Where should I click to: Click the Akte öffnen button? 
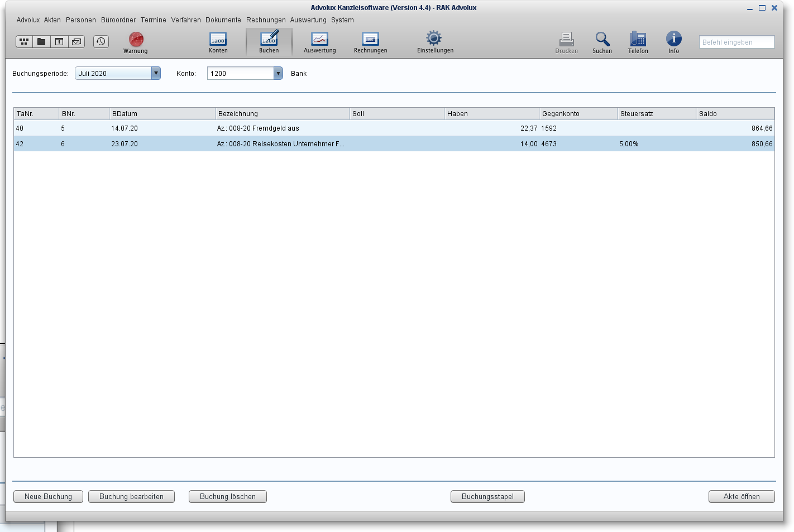click(x=742, y=497)
